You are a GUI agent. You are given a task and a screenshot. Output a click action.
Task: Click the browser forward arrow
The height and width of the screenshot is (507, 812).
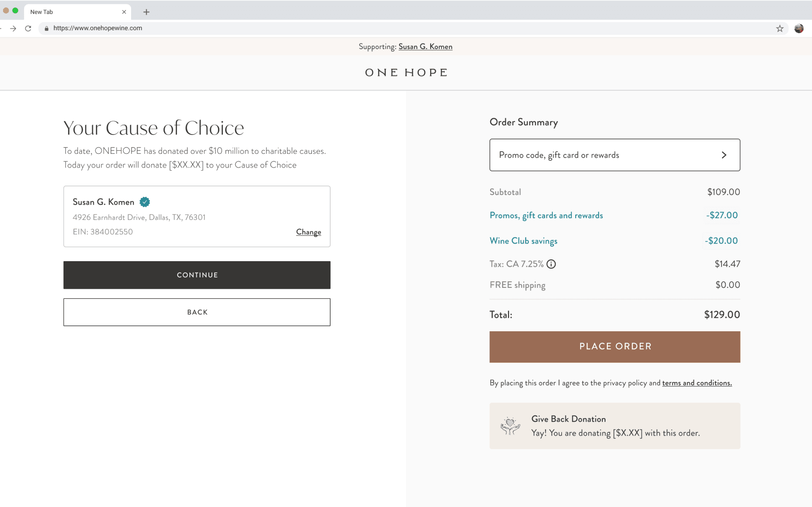click(x=13, y=28)
